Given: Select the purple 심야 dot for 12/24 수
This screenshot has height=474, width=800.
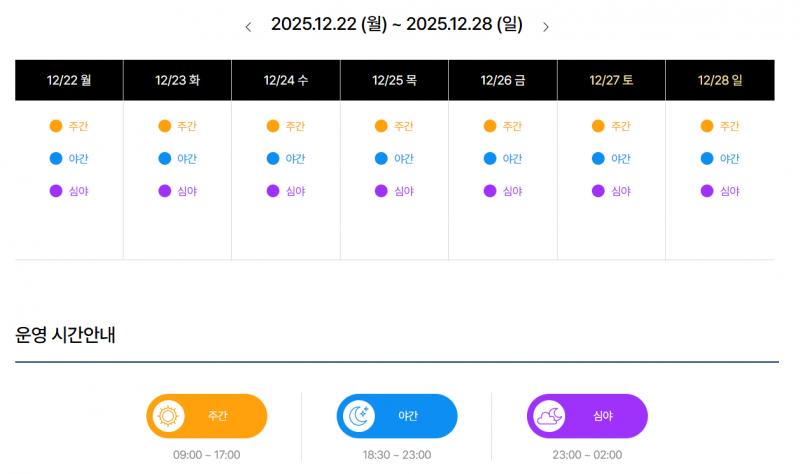Looking at the screenshot, I should pos(273,191).
